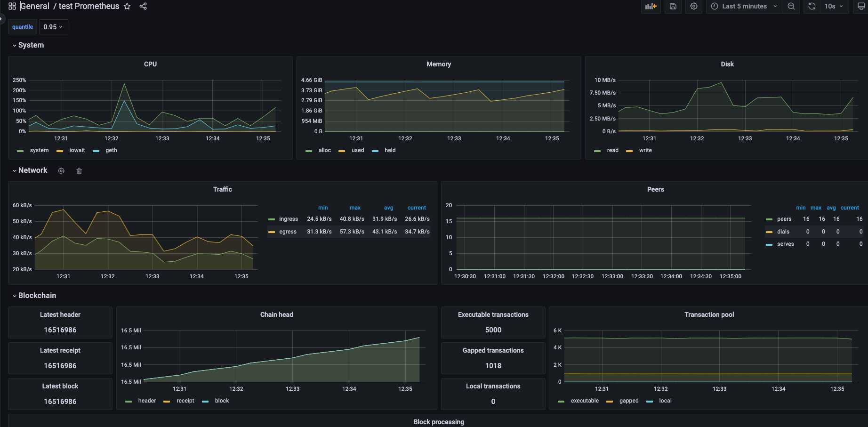This screenshot has width=868, height=427.
Task: Sort Traffic legend by avg column
Action: pyautogui.click(x=388, y=208)
